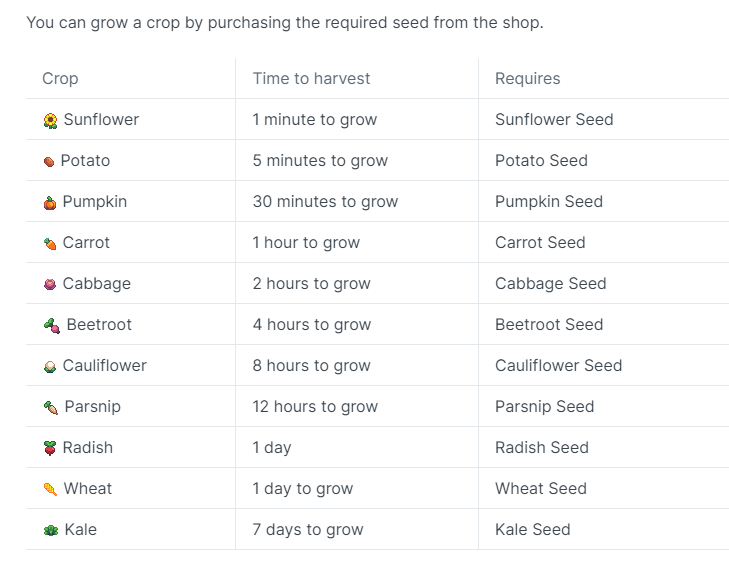Click the Wheat crop icon
729x574 pixels.
(x=50, y=490)
